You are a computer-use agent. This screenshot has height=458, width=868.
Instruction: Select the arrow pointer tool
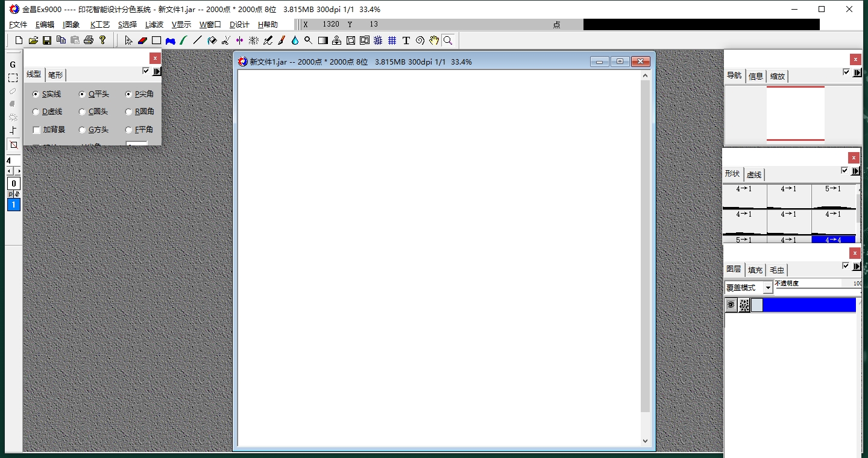point(128,40)
